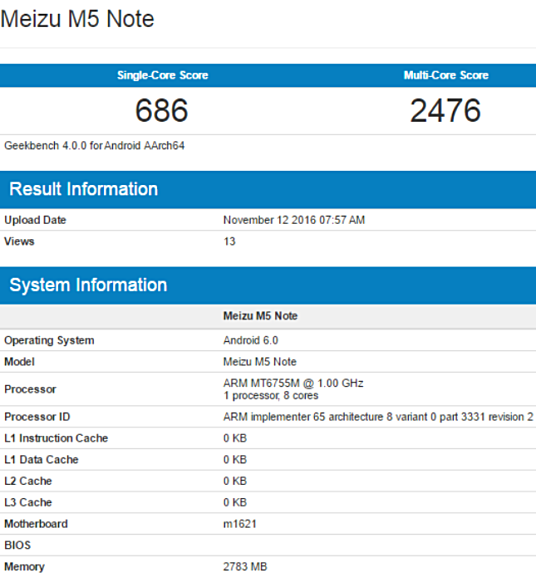Viewport: 536px width, 577px height.
Task: Click the BIOS row label
Action: tap(17, 545)
